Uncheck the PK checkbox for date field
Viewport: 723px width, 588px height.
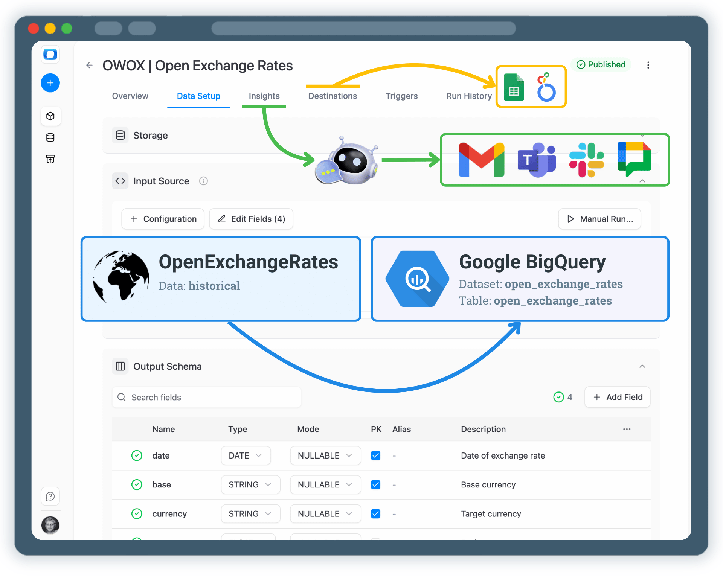coord(375,455)
